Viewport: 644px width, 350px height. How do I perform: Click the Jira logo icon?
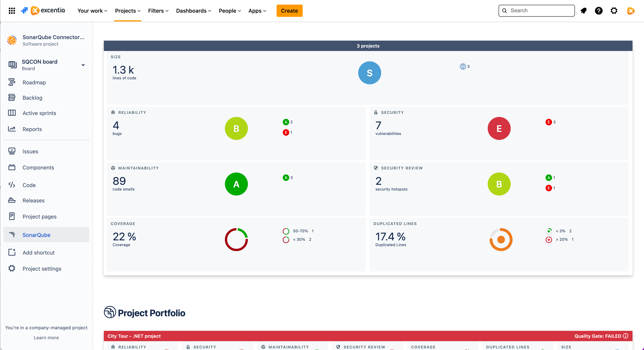tap(24, 11)
